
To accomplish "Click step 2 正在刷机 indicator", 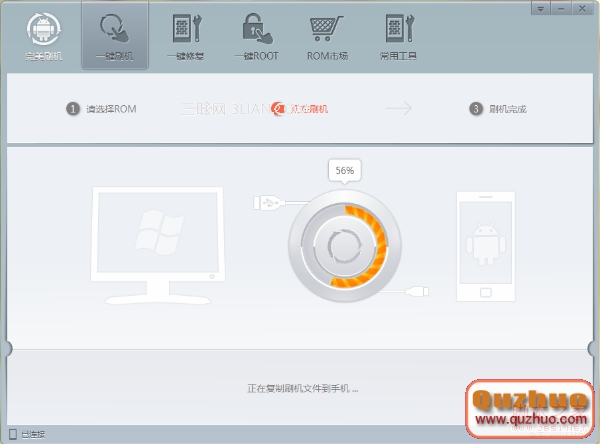I will (300, 109).
